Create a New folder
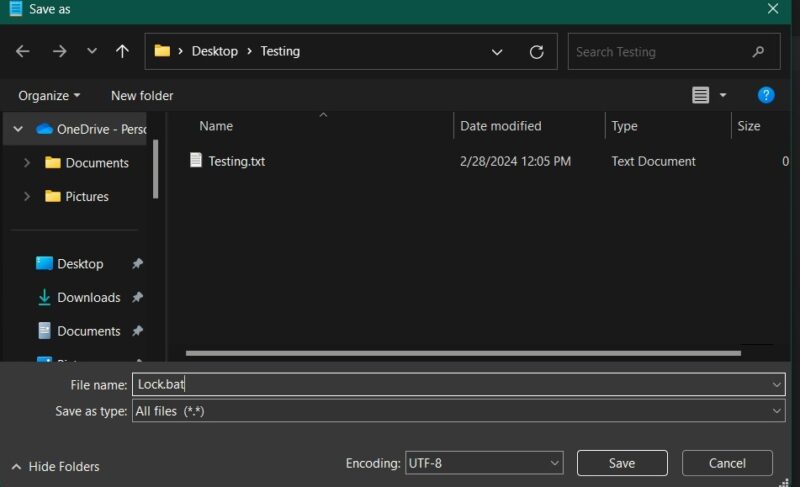Screen dimensions: 800x487 (x=142, y=95)
